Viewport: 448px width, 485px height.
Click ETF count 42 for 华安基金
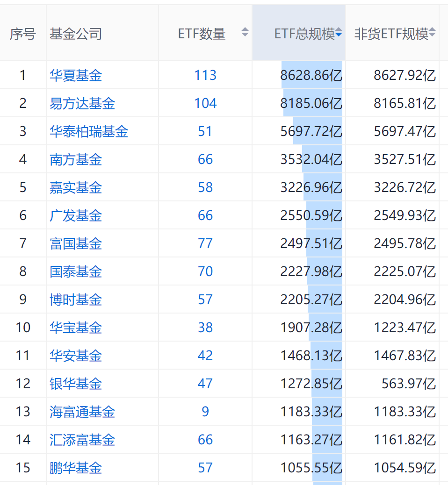[205, 356]
